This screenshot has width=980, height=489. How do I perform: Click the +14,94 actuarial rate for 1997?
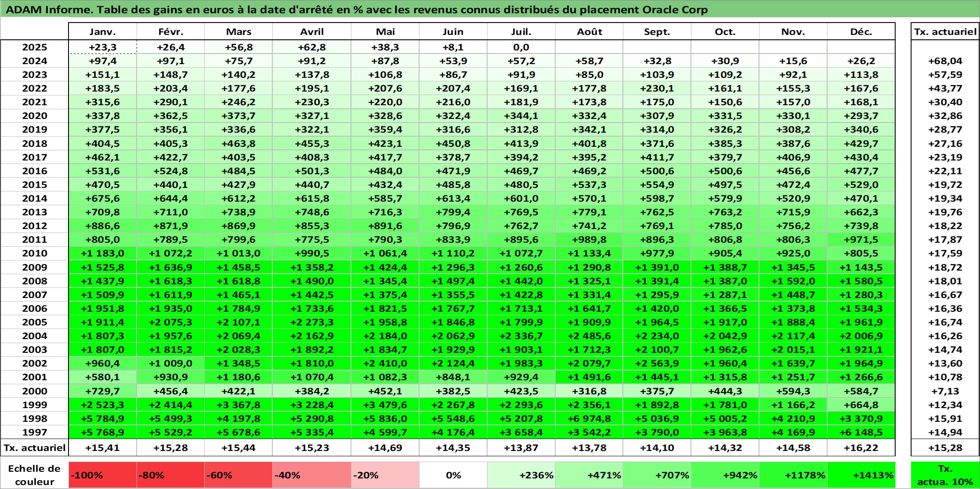point(945,432)
